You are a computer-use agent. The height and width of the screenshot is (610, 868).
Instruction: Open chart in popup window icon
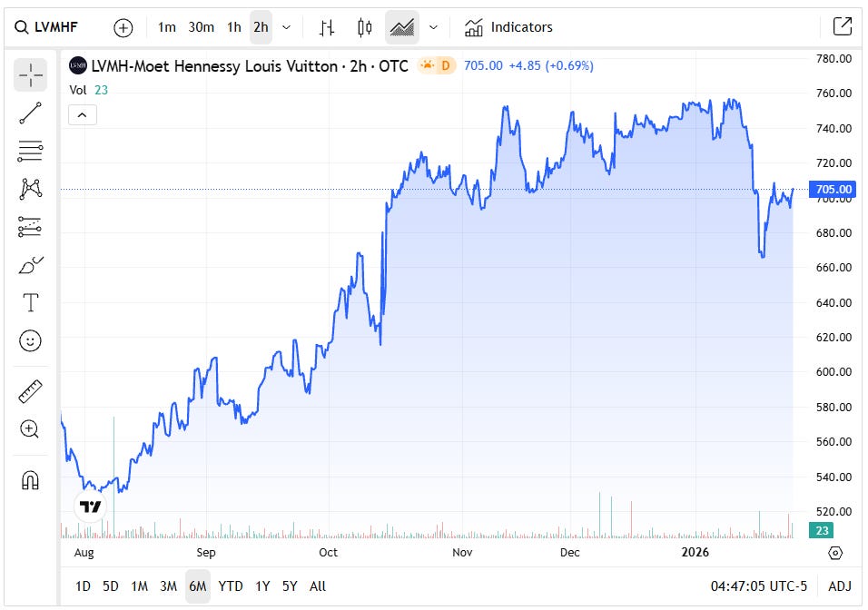[x=842, y=26]
